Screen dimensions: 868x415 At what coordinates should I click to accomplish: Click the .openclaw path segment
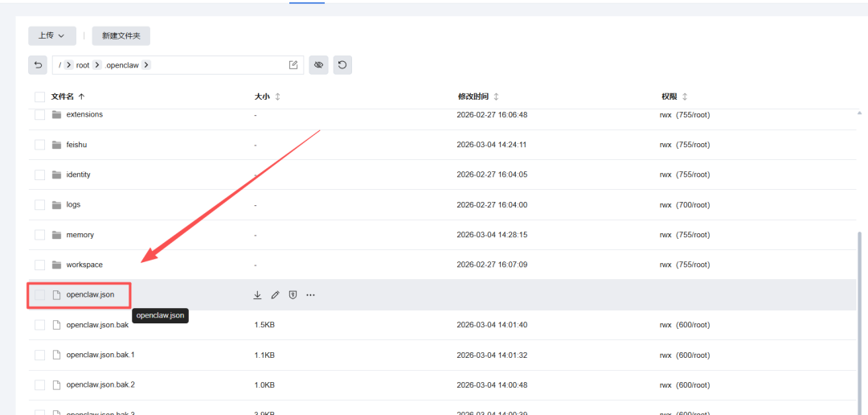point(122,65)
